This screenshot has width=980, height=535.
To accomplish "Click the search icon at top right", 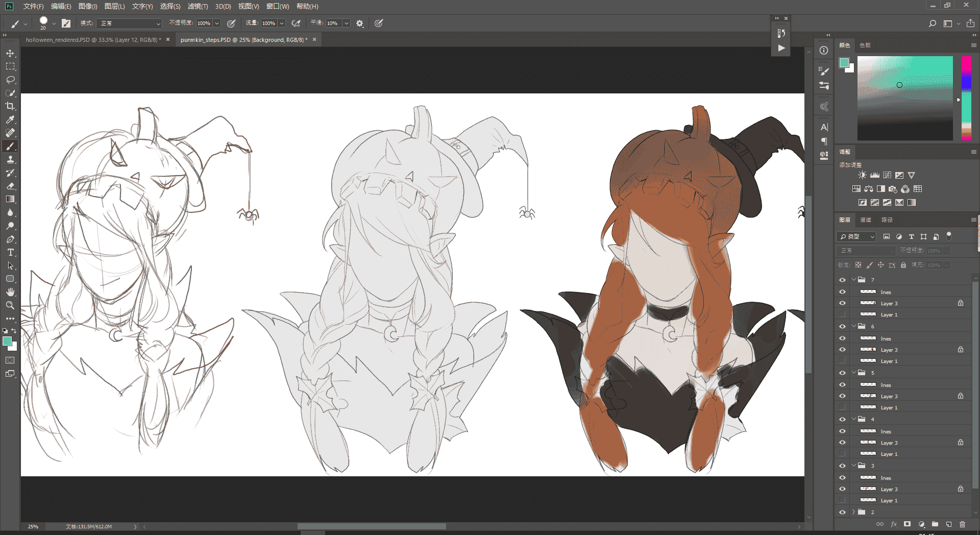I will pyautogui.click(x=933, y=23).
